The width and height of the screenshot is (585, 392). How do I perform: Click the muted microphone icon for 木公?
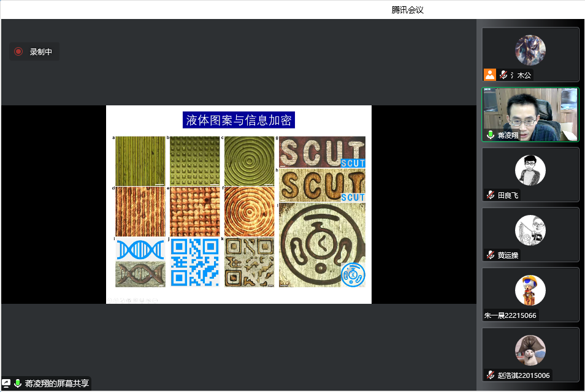[x=503, y=75]
